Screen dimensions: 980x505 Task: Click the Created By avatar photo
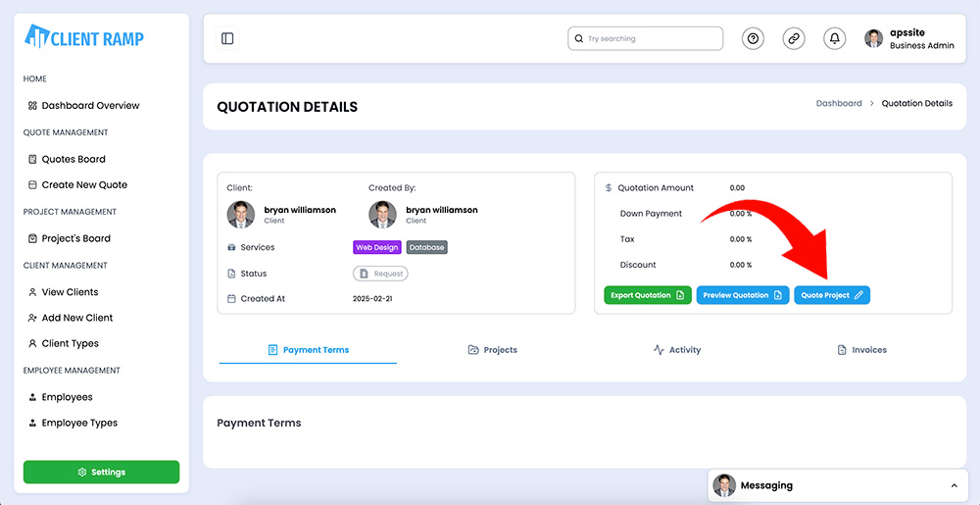382,215
